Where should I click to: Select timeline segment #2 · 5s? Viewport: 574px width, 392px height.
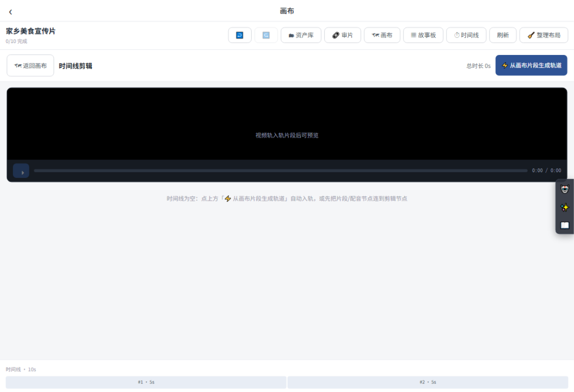tap(428, 382)
